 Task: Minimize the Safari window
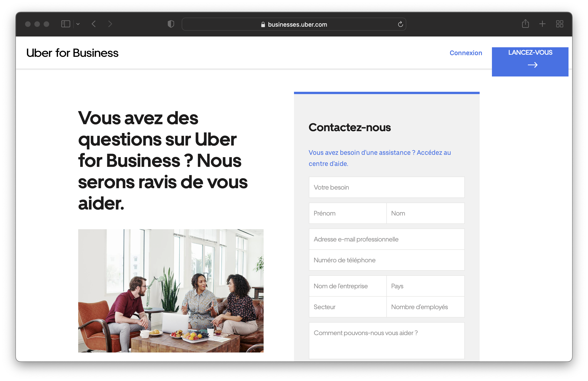tap(37, 24)
